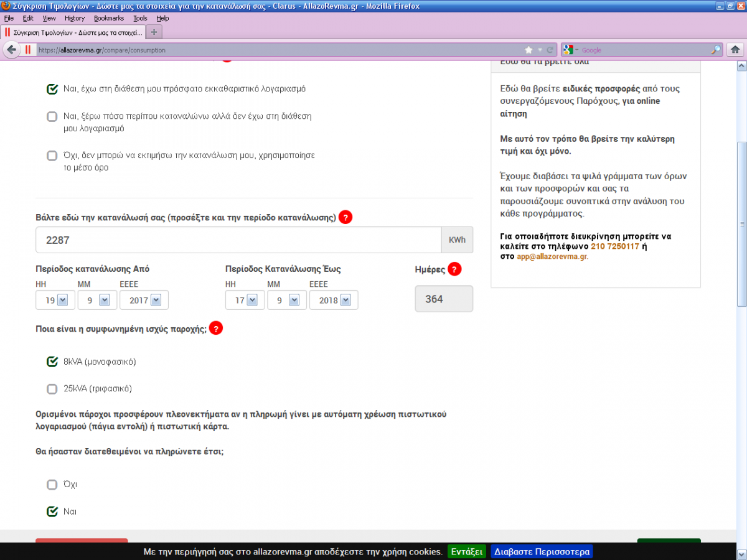This screenshot has height=560, width=747.
Task: Open the Edit menu
Action: coord(28,18)
